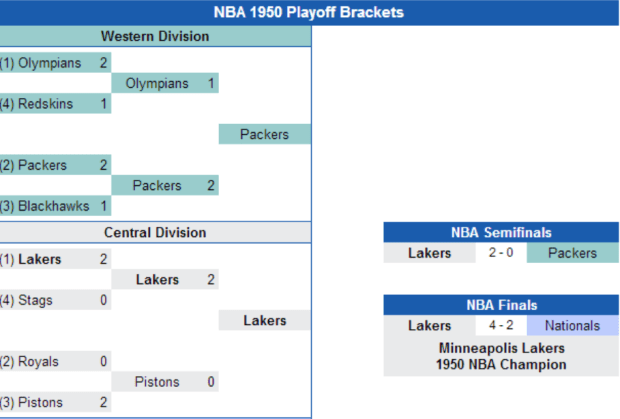The width and height of the screenshot is (620, 419).
Task: Select the Western Division header
Action: pyautogui.click(x=155, y=37)
